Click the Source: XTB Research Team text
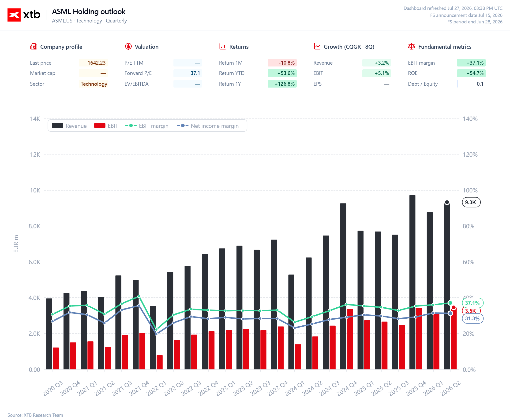 [35, 415]
